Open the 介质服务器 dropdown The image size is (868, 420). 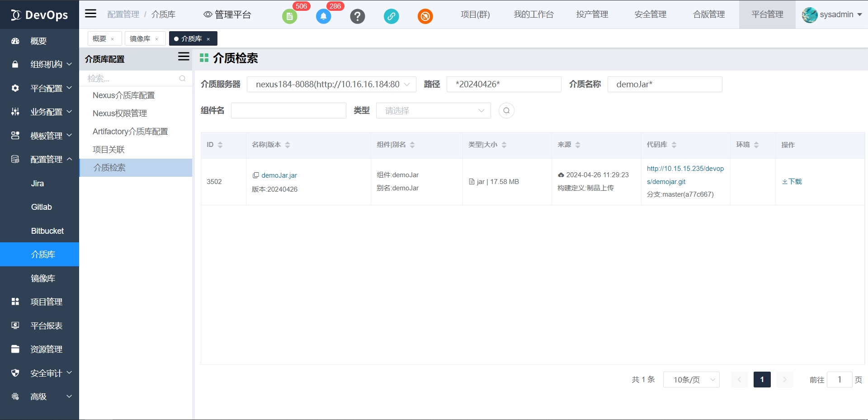click(331, 85)
